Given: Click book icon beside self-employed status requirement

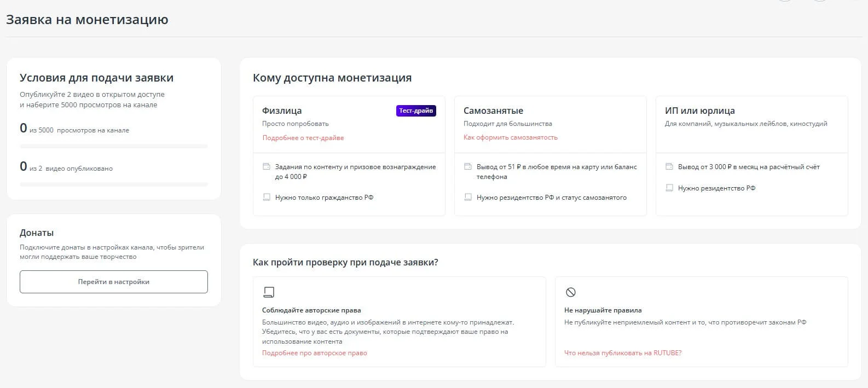Looking at the screenshot, I should click(x=468, y=198).
